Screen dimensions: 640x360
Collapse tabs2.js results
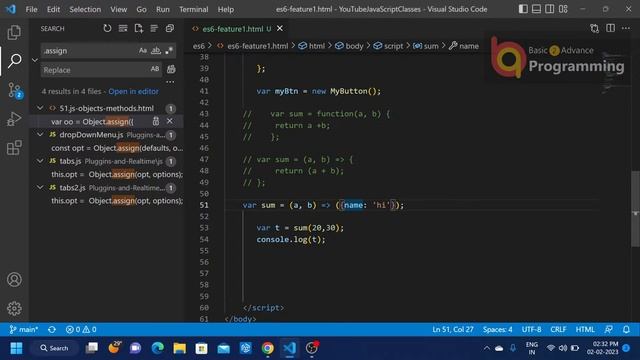tap(40, 187)
